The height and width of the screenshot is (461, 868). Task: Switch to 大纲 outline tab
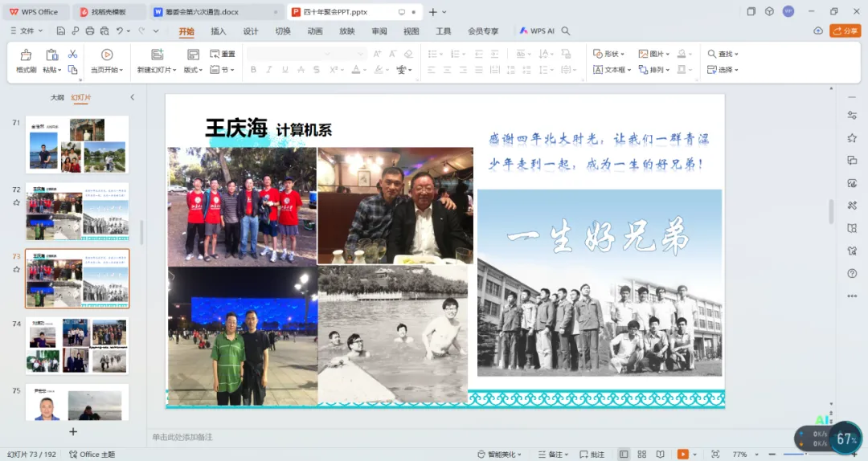click(57, 97)
